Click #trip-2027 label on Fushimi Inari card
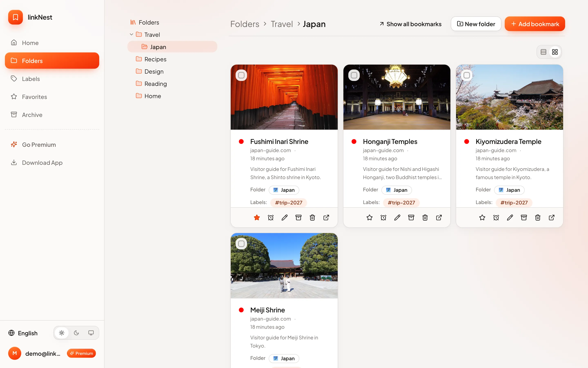 (289, 202)
